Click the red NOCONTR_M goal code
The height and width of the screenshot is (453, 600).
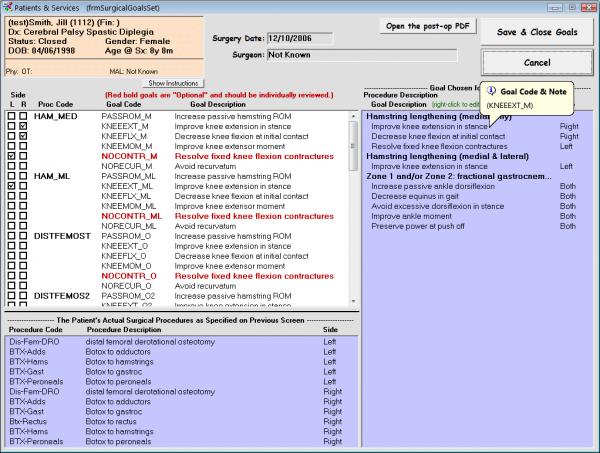129,156
